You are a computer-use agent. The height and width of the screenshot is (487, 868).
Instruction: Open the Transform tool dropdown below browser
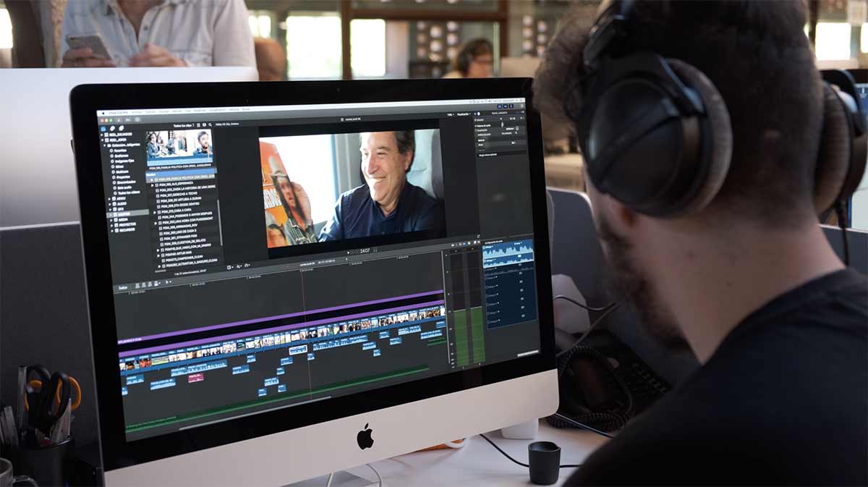pos(230,267)
